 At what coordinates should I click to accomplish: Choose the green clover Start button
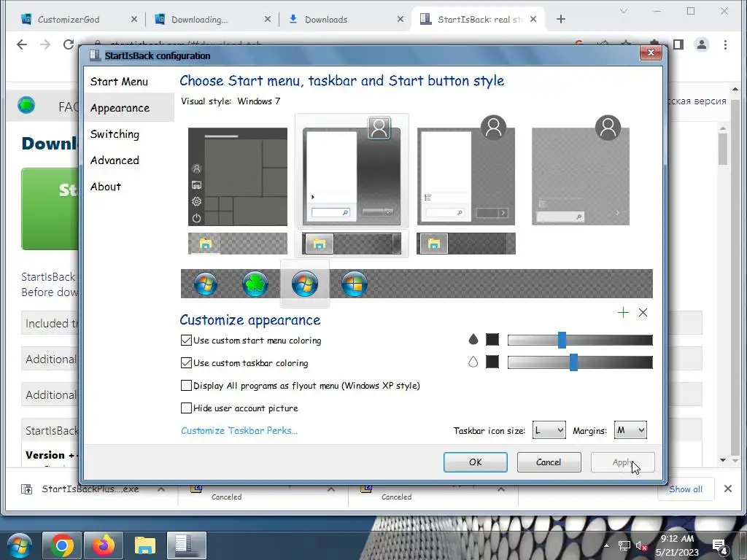pyautogui.click(x=255, y=284)
